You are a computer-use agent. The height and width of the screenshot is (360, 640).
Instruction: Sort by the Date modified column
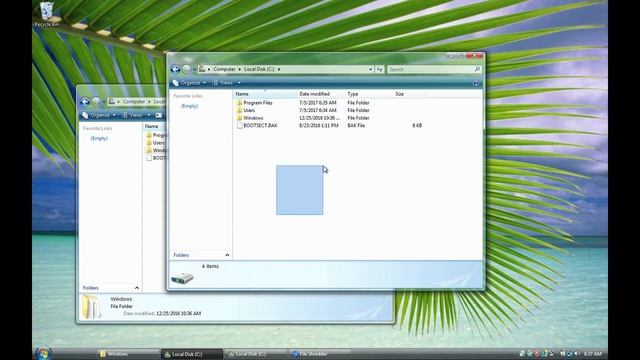(x=322, y=94)
